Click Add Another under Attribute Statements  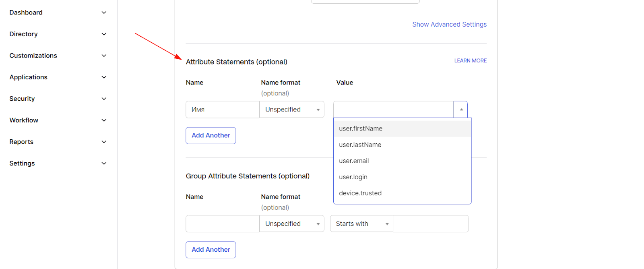point(211,136)
